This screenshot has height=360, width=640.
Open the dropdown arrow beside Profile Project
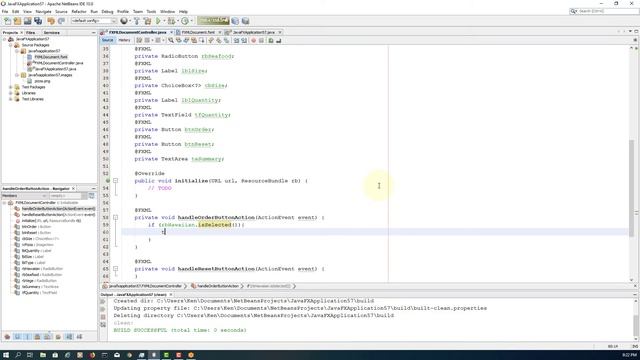[191, 21]
